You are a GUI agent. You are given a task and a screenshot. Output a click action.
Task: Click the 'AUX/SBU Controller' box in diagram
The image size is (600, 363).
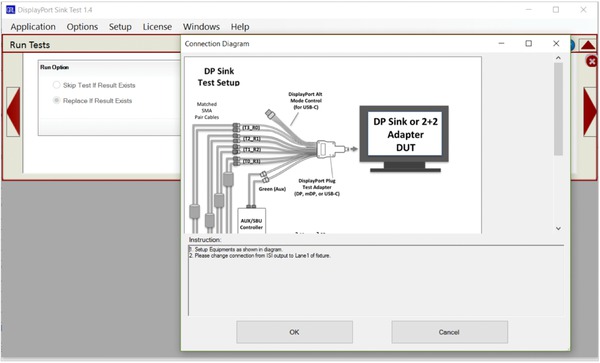[x=251, y=221]
